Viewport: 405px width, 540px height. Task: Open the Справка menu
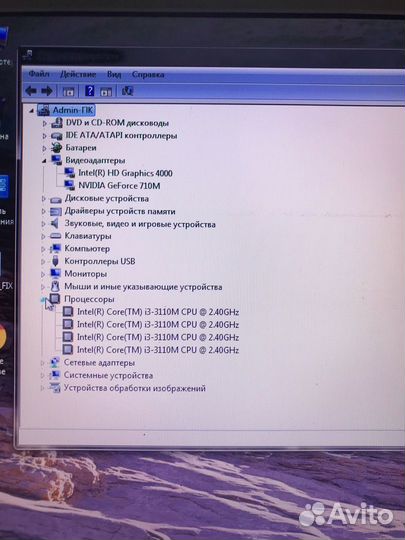point(148,75)
